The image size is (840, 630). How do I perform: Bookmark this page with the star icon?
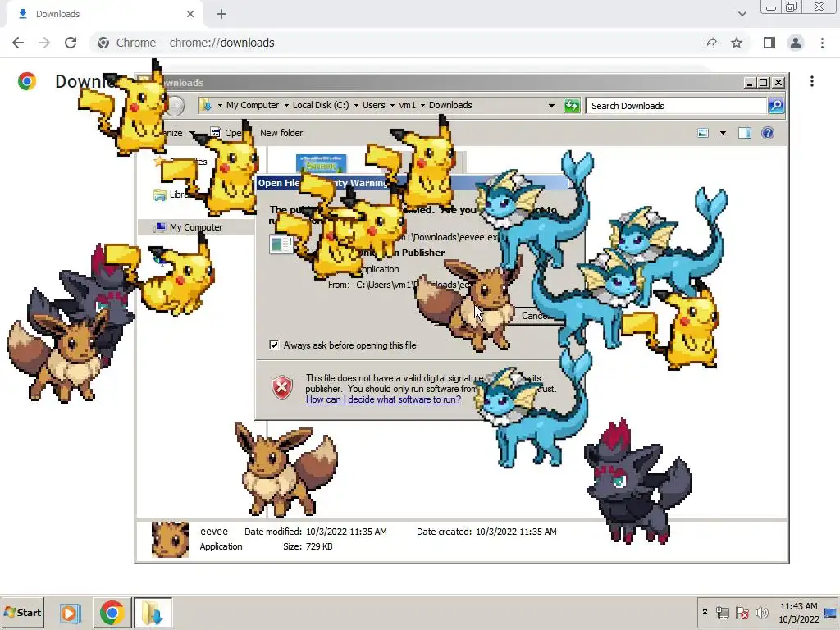point(737,43)
